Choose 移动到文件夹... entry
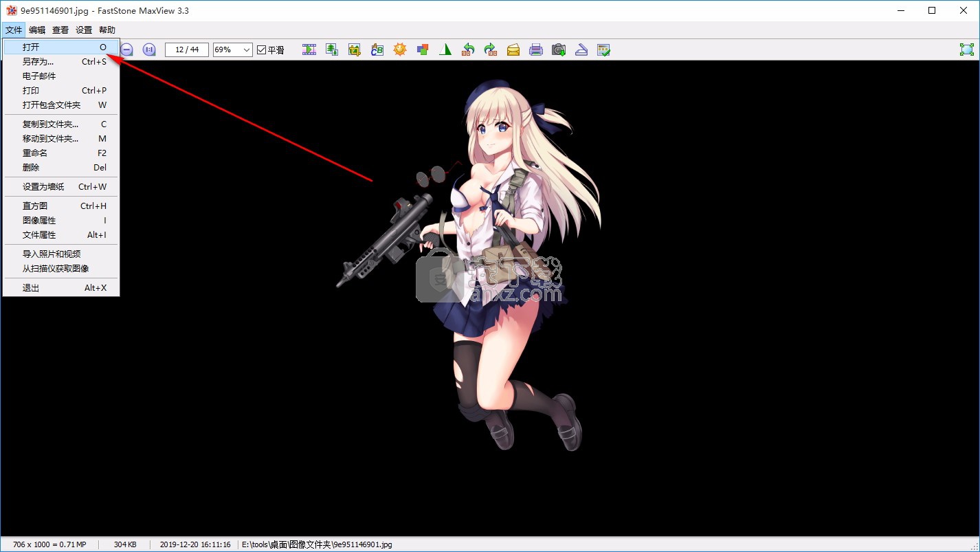This screenshot has height=552, width=980. click(61, 139)
